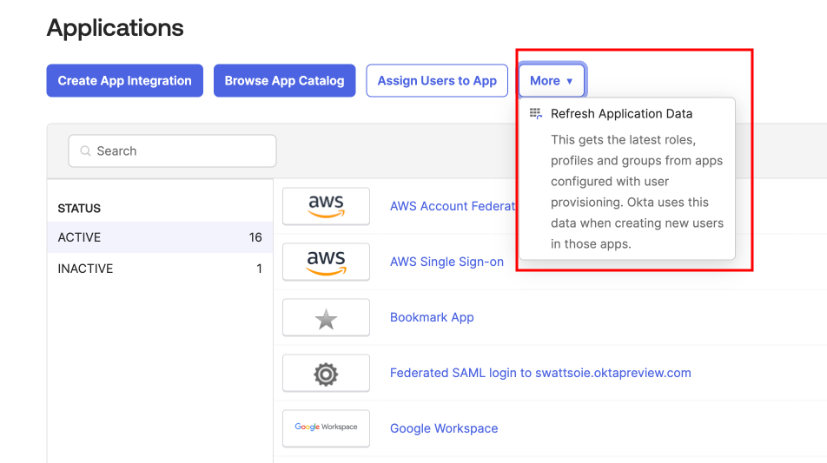Click the first AWS logo icon
The image size is (827, 463).
(326, 206)
